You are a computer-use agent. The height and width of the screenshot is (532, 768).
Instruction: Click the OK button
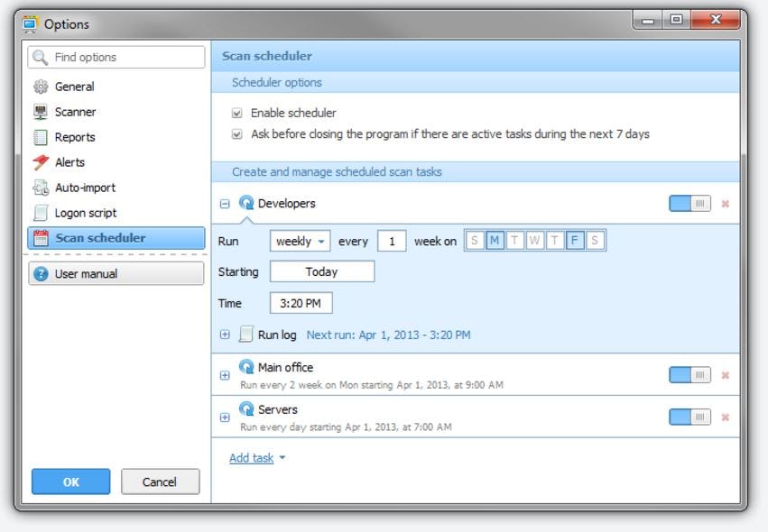pyautogui.click(x=71, y=482)
